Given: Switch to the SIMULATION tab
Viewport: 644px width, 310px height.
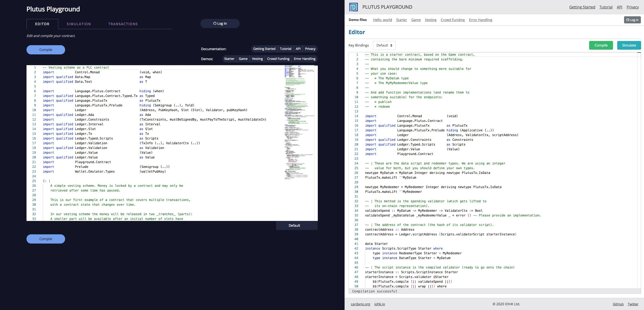Looking at the screenshot, I should click(78, 24).
